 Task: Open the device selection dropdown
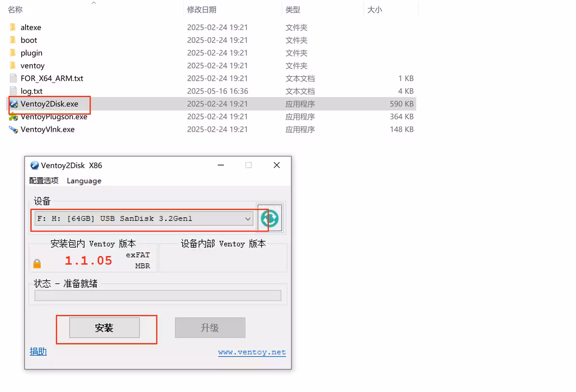click(x=144, y=218)
